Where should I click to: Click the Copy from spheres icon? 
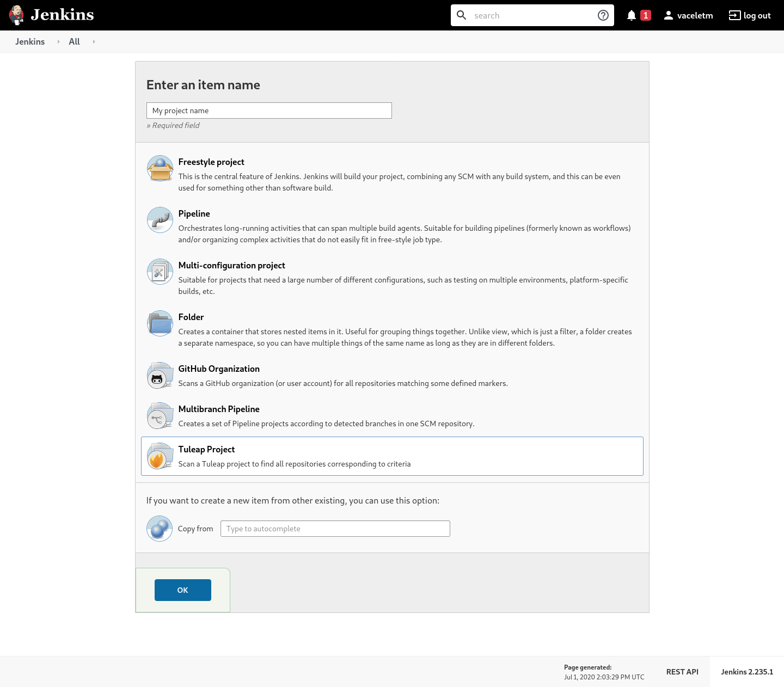pyautogui.click(x=160, y=529)
